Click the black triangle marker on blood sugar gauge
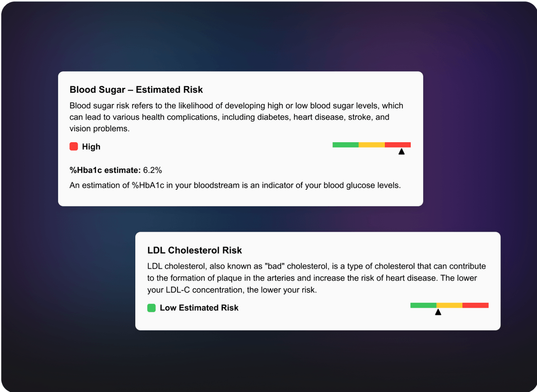Screen dimensions: 537x392 (x=401, y=152)
